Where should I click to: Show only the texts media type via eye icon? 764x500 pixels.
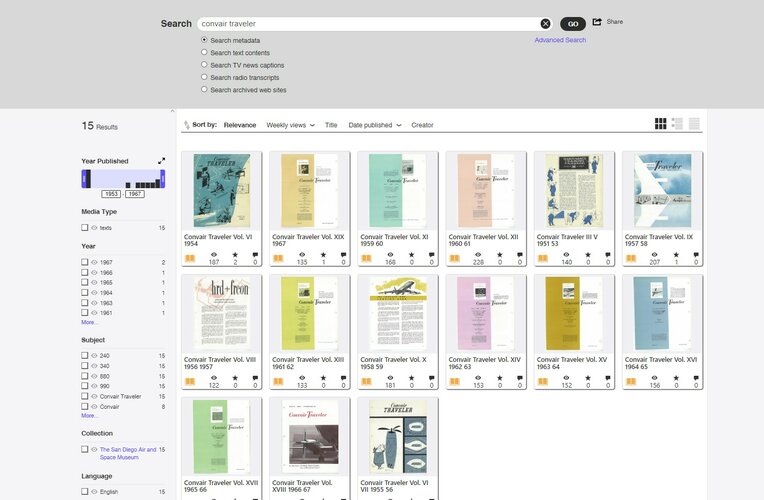click(x=95, y=228)
